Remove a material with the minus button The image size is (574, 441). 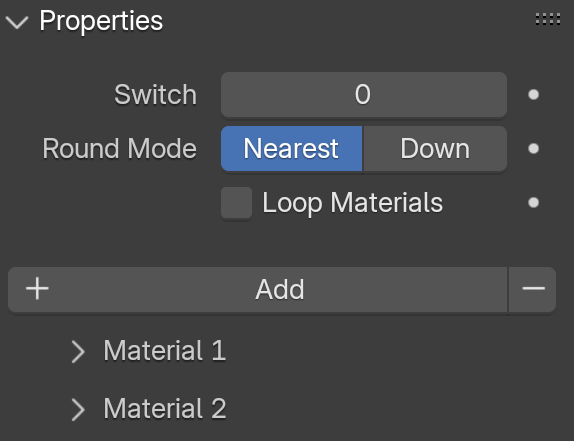tap(533, 289)
